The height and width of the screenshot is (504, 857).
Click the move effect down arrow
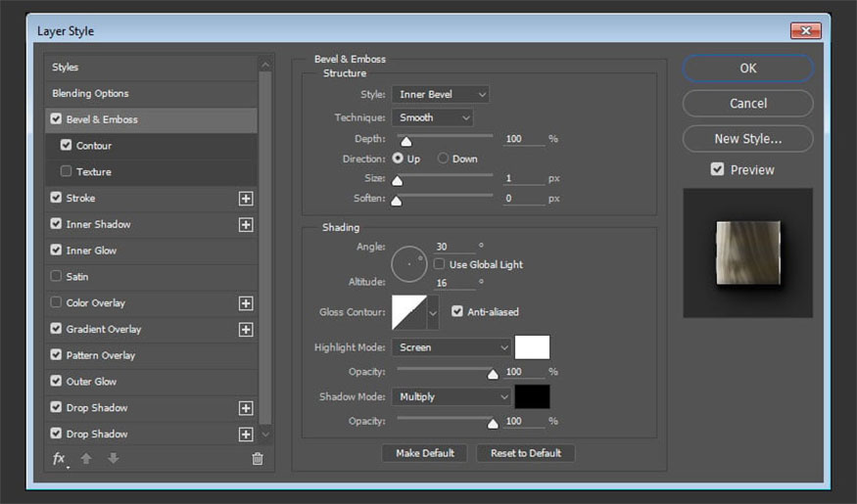(113, 458)
